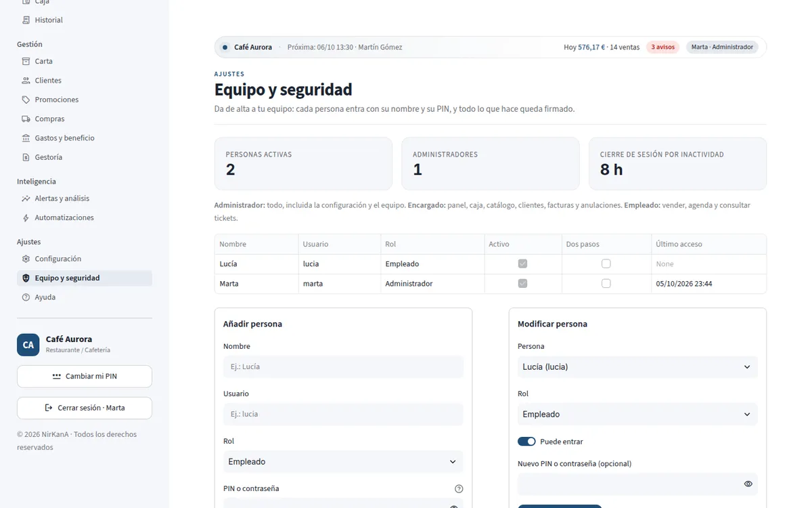
Task: Click the Usuario field under Añadir persona
Action: (343, 415)
